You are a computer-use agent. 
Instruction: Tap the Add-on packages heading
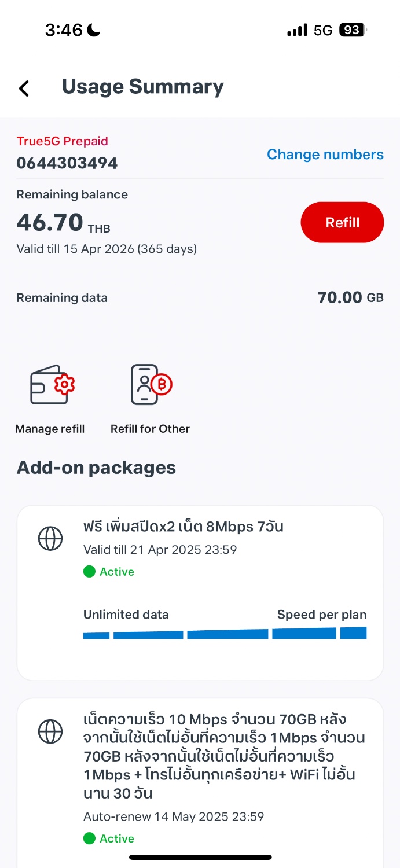(x=96, y=468)
